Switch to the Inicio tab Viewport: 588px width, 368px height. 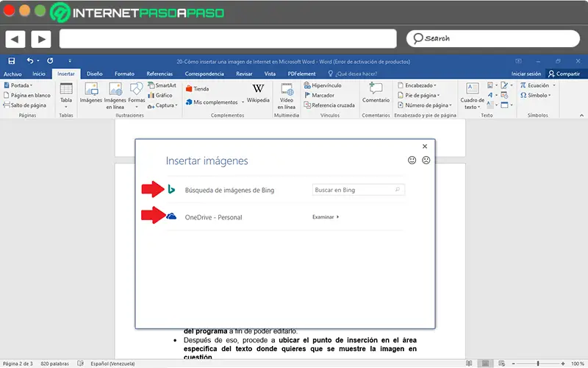[x=39, y=74]
